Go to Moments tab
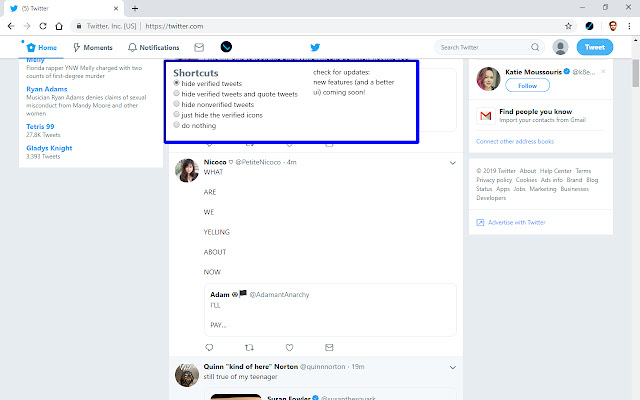Image resolution: width=640 pixels, height=400 pixels. click(91, 47)
